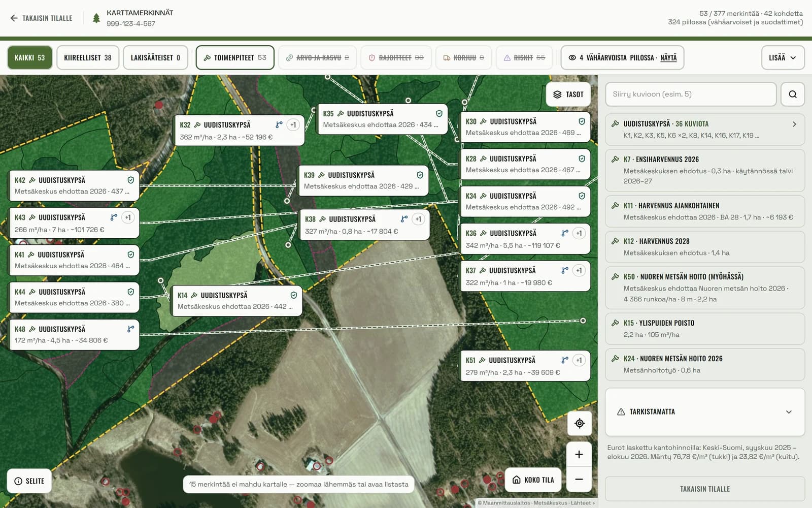Open the K50 Nuoren metsän hoito item
812x508 pixels.
point(705,288)
